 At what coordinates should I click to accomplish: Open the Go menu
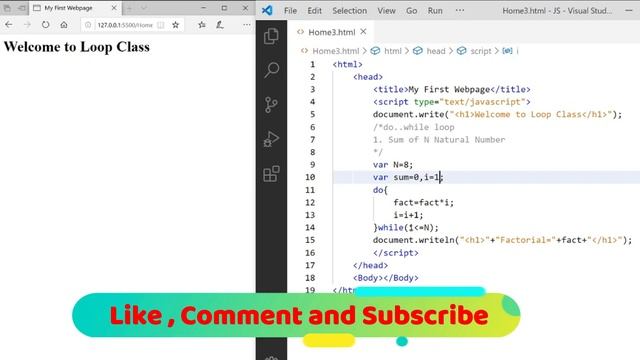411,11
